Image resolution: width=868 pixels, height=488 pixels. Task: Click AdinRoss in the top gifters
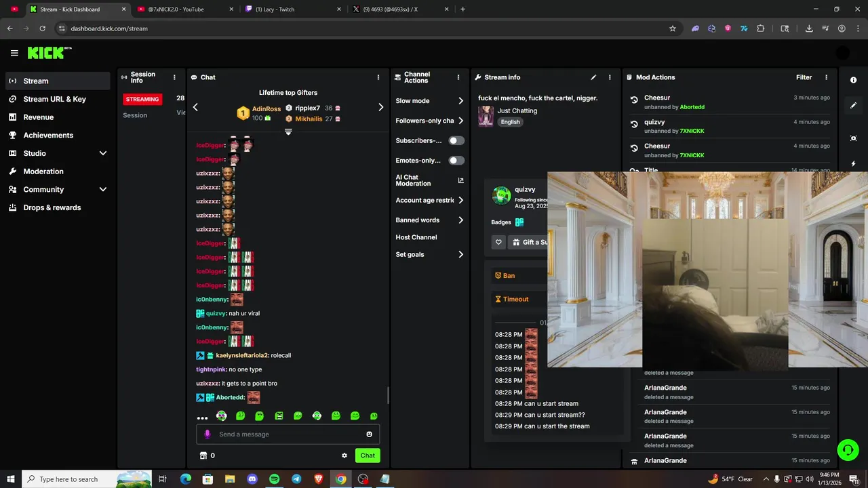coord(267,108)
